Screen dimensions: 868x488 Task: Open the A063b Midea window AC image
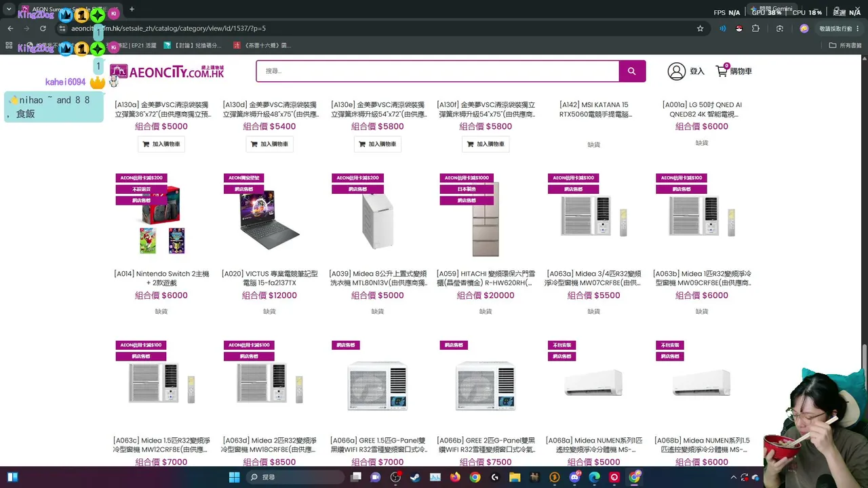(702, 217)
